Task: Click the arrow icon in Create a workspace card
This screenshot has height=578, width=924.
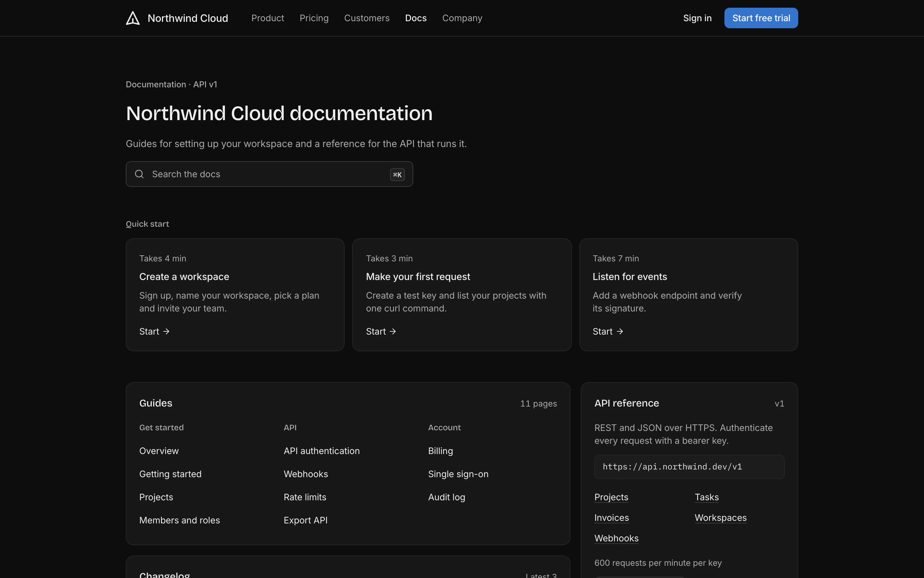Action: coord(166,331)
